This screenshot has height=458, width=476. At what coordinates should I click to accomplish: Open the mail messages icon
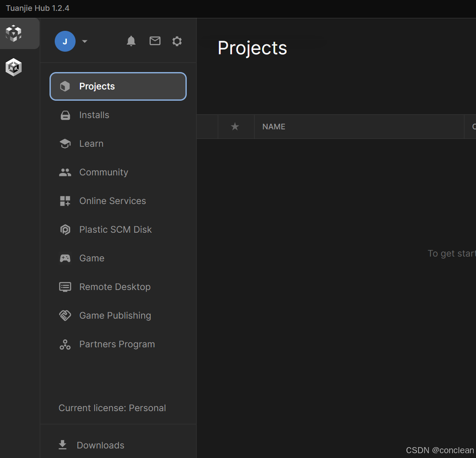pos(155,41)
